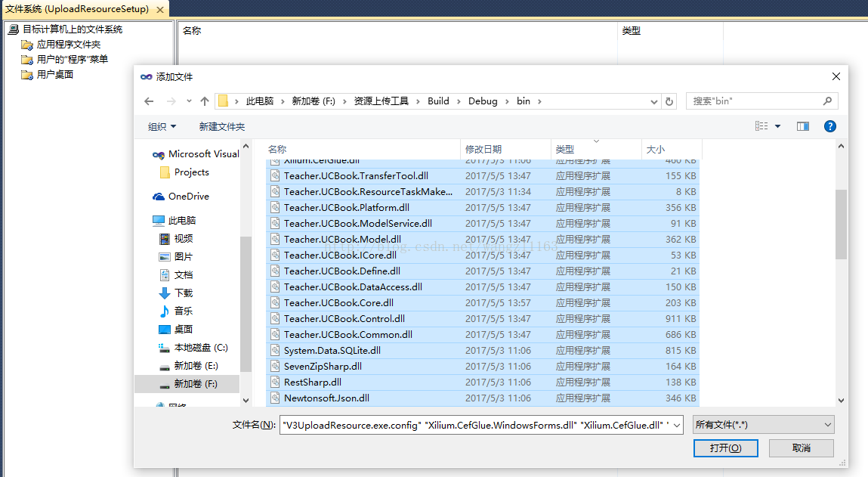
Task: Change view layout icon
Action: pyautogui.click(x=761, y=126)
